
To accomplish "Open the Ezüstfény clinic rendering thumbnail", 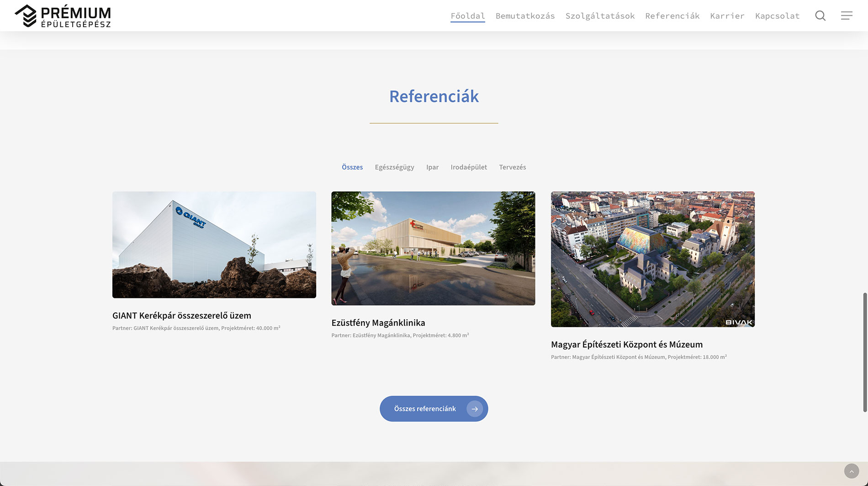I will [x=433, y=248].
